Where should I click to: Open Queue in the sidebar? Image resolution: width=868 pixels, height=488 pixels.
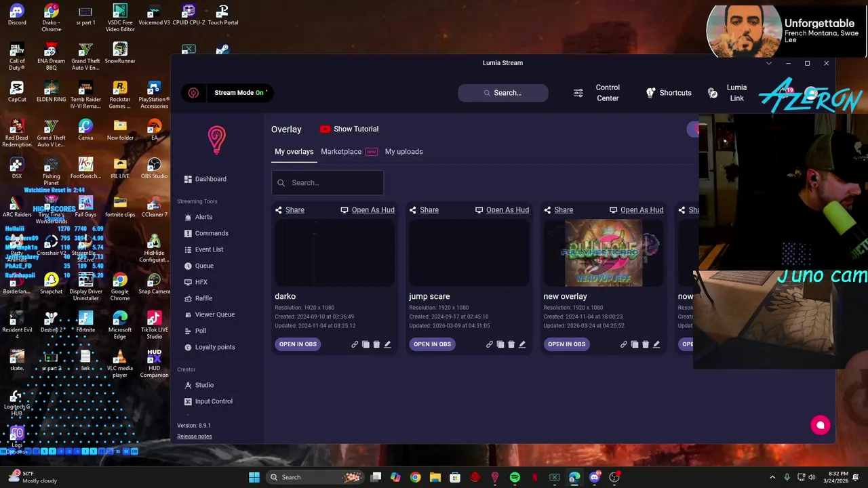pyautogui.click(x=199, y=266)
